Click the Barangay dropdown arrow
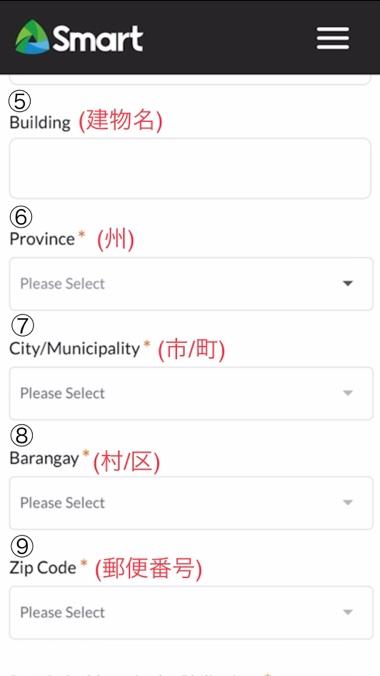380x676 pixels. click(348, 503)
